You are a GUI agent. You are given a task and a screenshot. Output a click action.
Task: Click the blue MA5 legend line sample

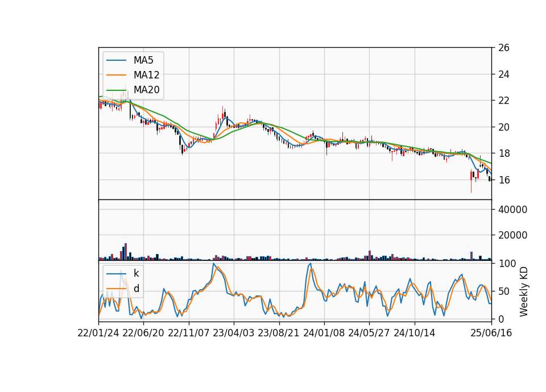(x=116, y=61)
